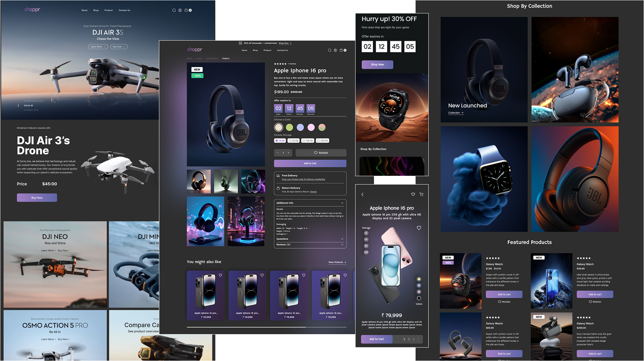Image resolution: width=644 pixels, height=361 pixels.
Task: Click Buy Now under DJI AIR 3S hero
Action: point(119,47)
